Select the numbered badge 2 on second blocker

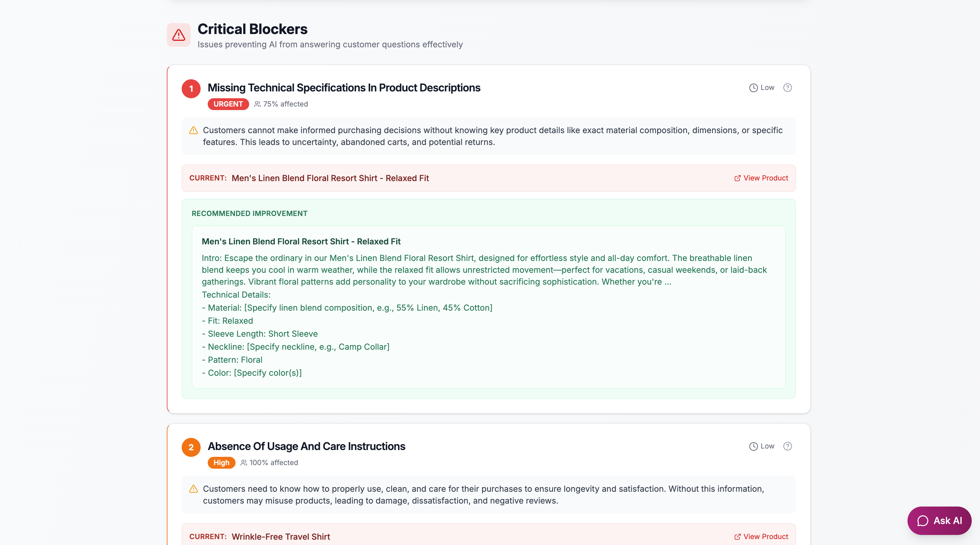[191, 447]
